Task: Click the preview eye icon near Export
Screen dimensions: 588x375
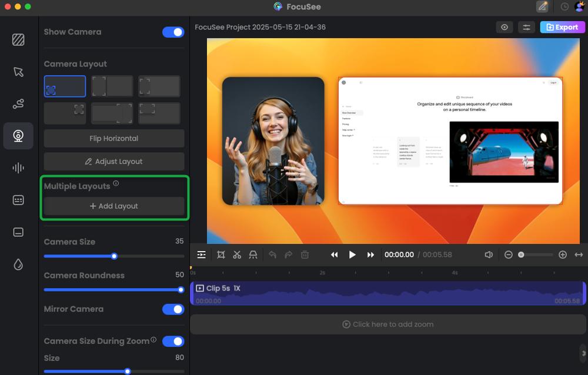Action: point(505,27)
